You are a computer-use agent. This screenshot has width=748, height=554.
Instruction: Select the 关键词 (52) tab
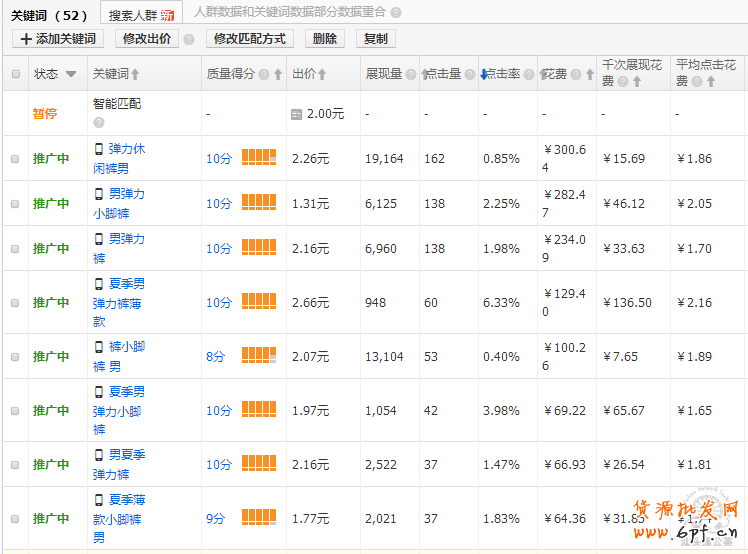pos(49,15)
